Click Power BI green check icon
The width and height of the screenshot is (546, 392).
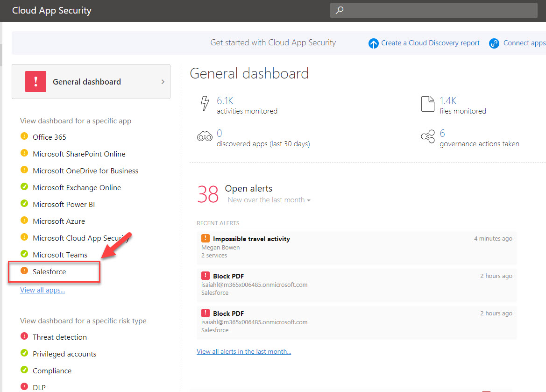click(24, 203)
